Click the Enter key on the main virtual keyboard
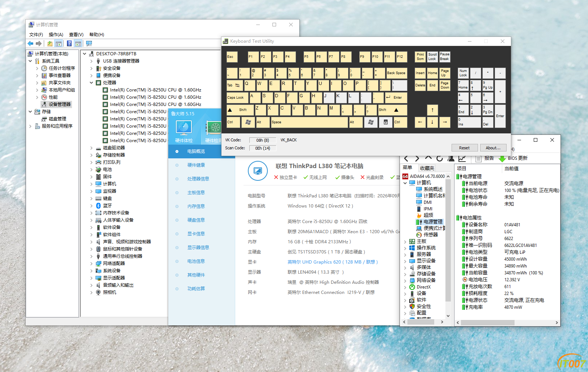The width and height of the screenshot is (588, 372). tap(395, 98)
